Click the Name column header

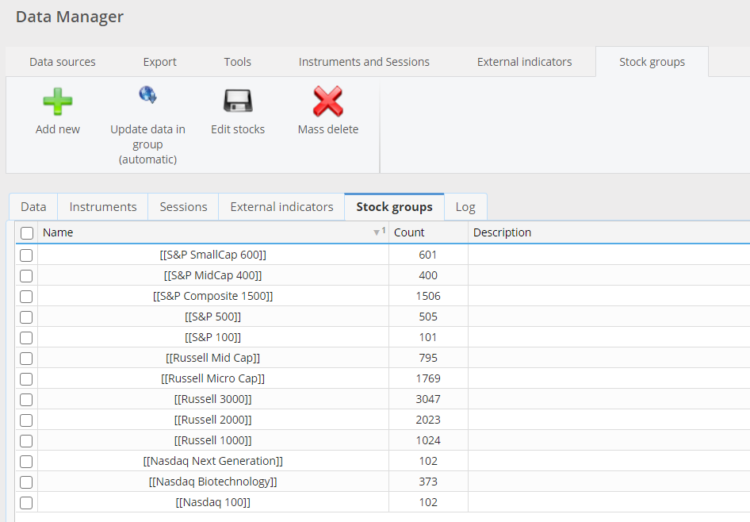coord(213,233)
